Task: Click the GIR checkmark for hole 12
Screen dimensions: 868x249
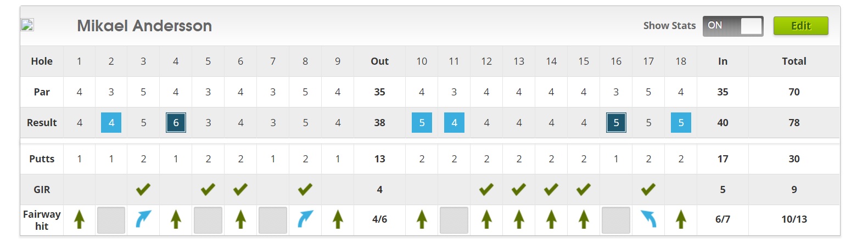Action: tap(486, 189)
